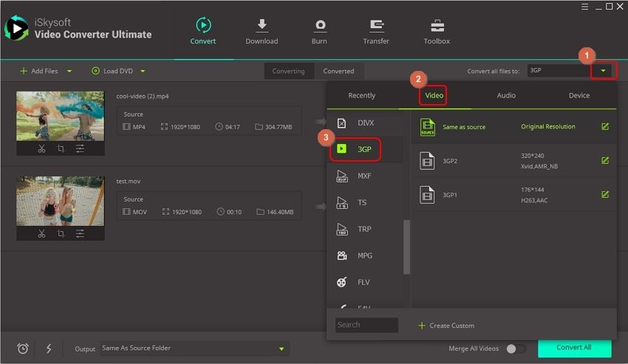The width and height of the screenshot is (628, 364).
Task: Edit the 3GP1 preset with pencil icon
Action: click(605, 194)
